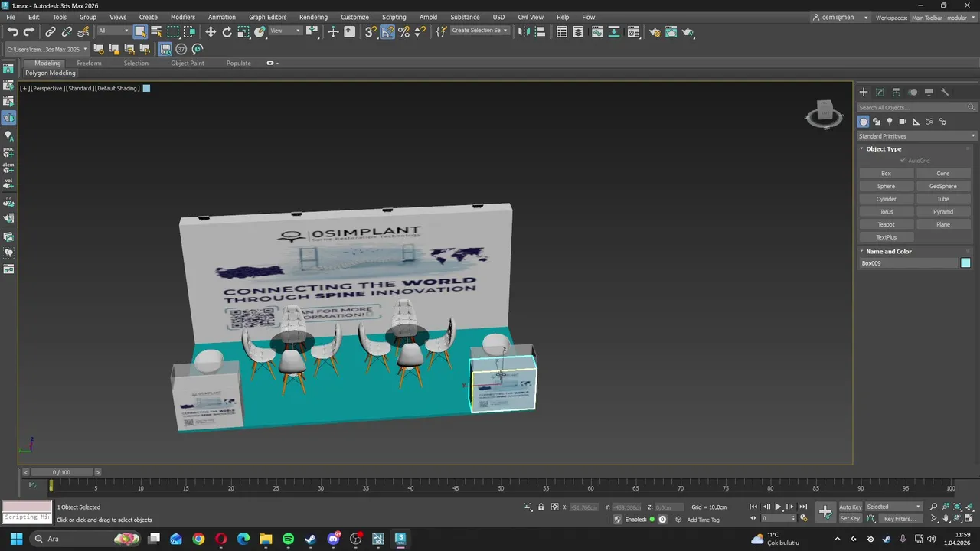Switch to the Freeform ribbon tab

coord(89,63)
